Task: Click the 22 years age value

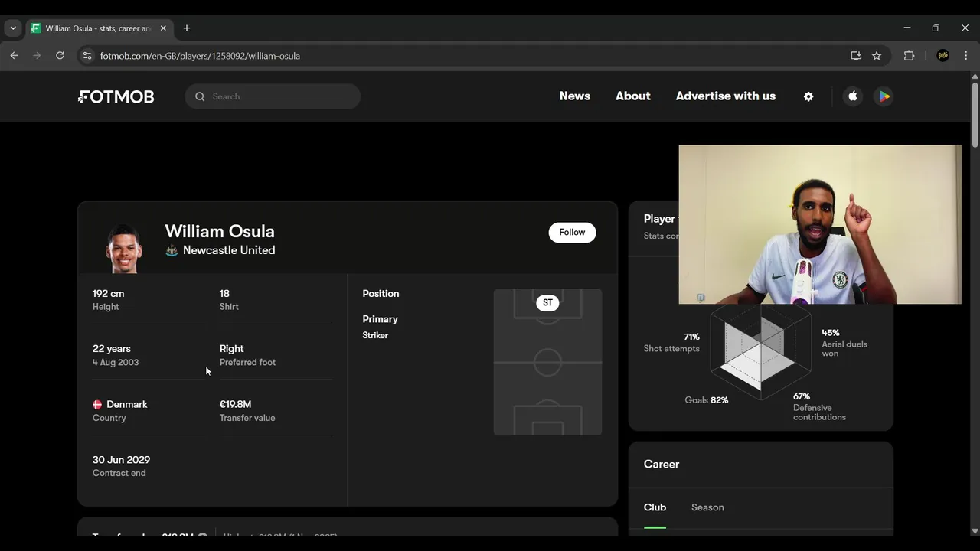Action: point(112,349)
